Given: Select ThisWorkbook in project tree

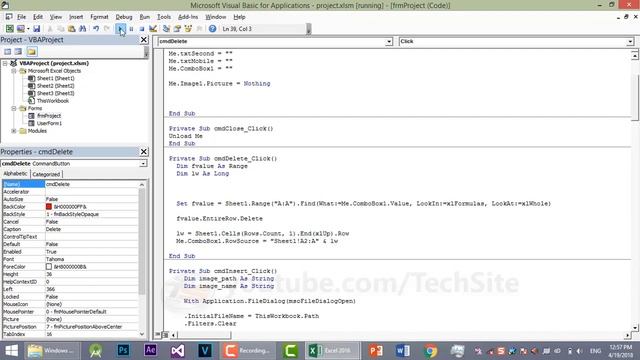Looking at the screenshot, I should click(53, 101).
